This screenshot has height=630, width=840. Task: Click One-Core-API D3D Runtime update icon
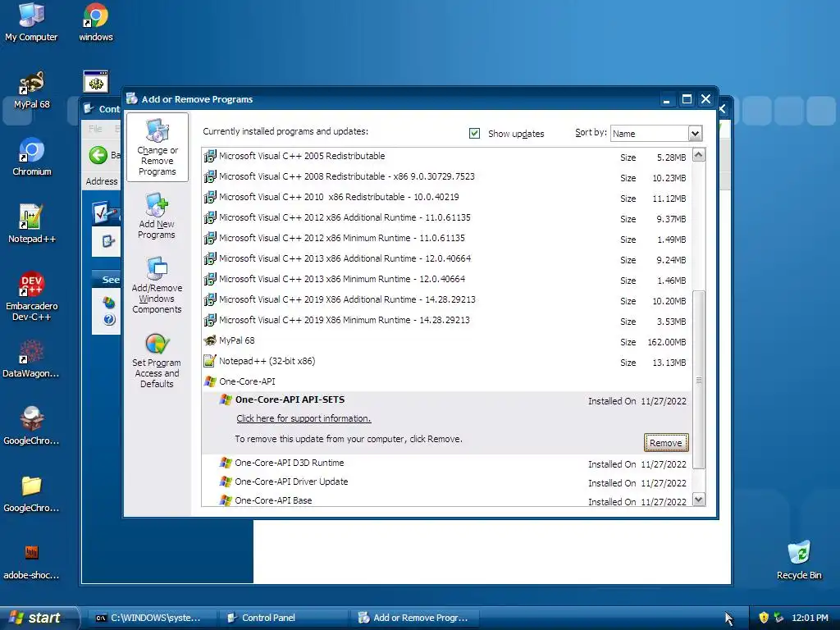[226, 463]
